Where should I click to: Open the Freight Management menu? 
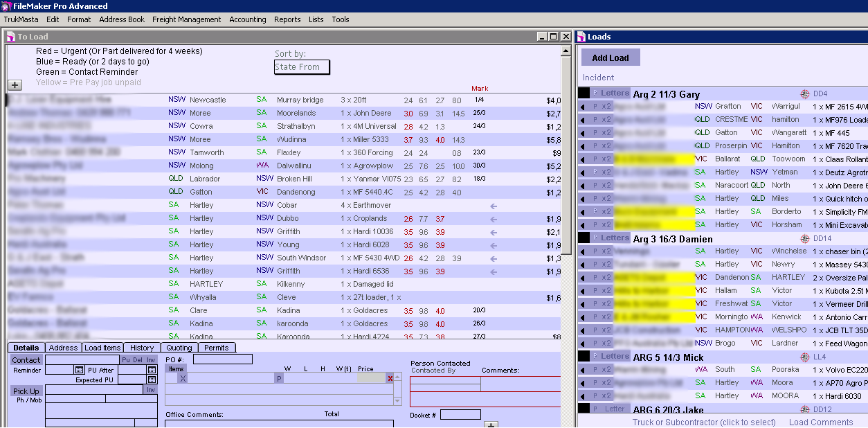tap(187, 19)
